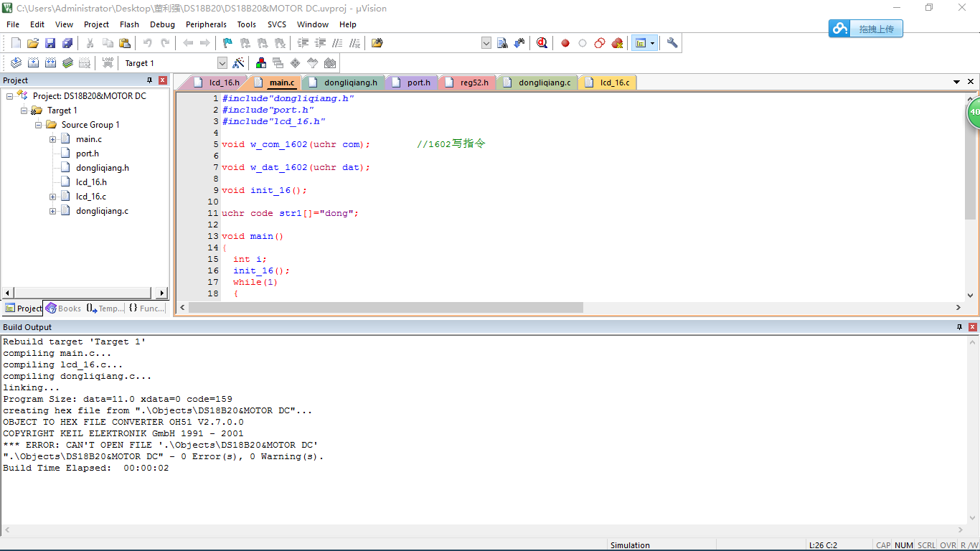
Task: Open the find text combo dropdown
Action: [486, 43]
